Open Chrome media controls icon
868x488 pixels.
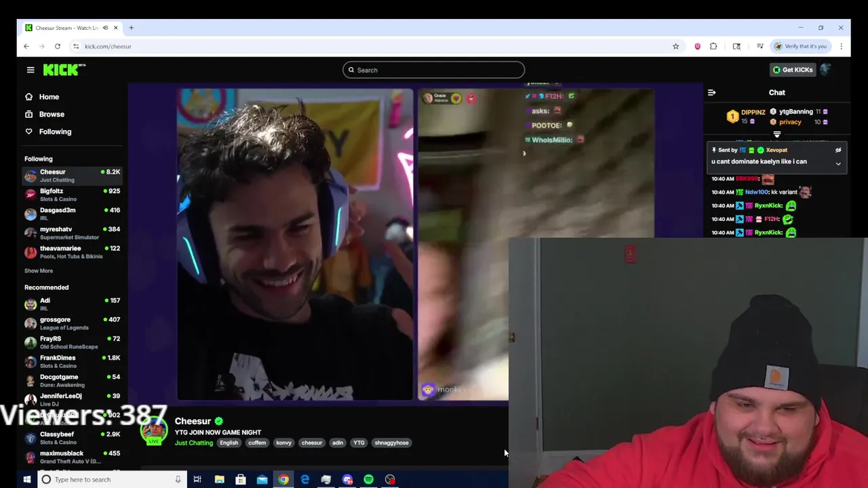tap(759, 46)
